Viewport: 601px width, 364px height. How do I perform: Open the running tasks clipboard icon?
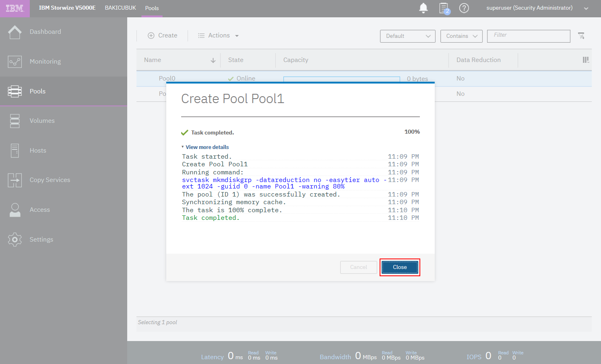click(444, 8)
